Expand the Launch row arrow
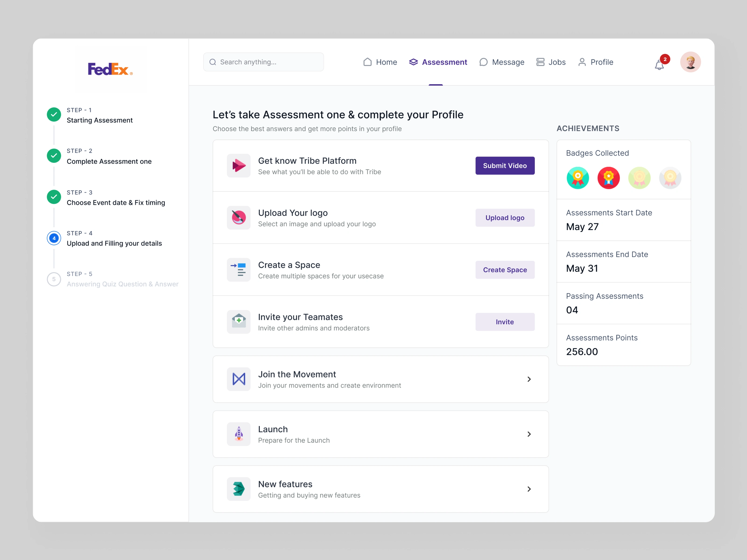Image resolution: width=747 pixels, height=560 pixels. [529, 434]
